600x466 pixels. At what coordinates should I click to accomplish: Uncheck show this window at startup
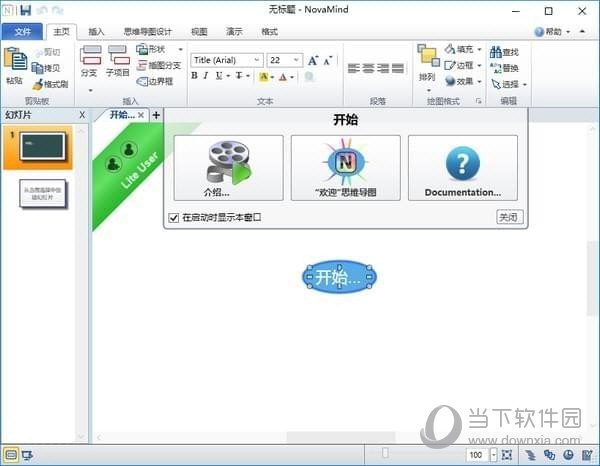point(173,218)
